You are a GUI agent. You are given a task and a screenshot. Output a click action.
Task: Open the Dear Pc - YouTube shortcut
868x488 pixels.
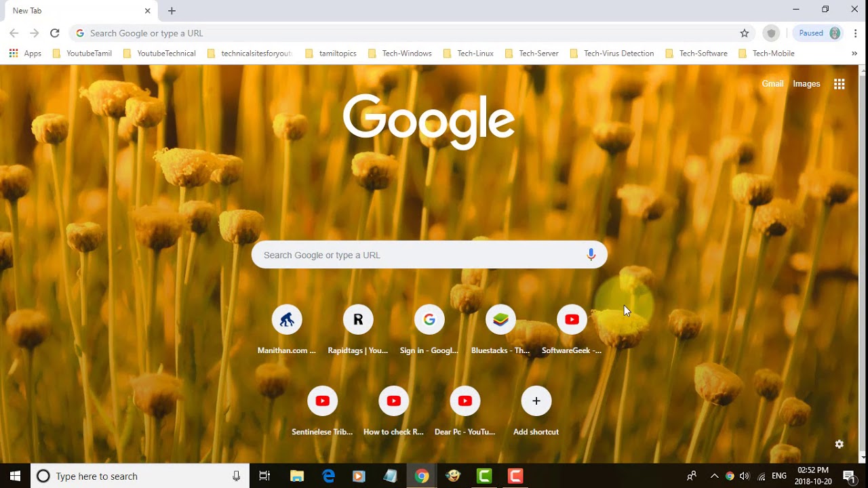click(x=465, y=411)
